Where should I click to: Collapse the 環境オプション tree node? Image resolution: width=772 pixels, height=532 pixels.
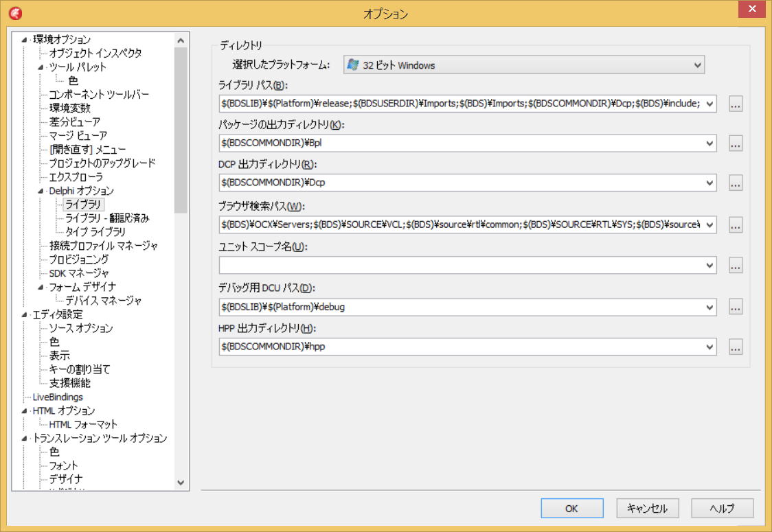23,39
